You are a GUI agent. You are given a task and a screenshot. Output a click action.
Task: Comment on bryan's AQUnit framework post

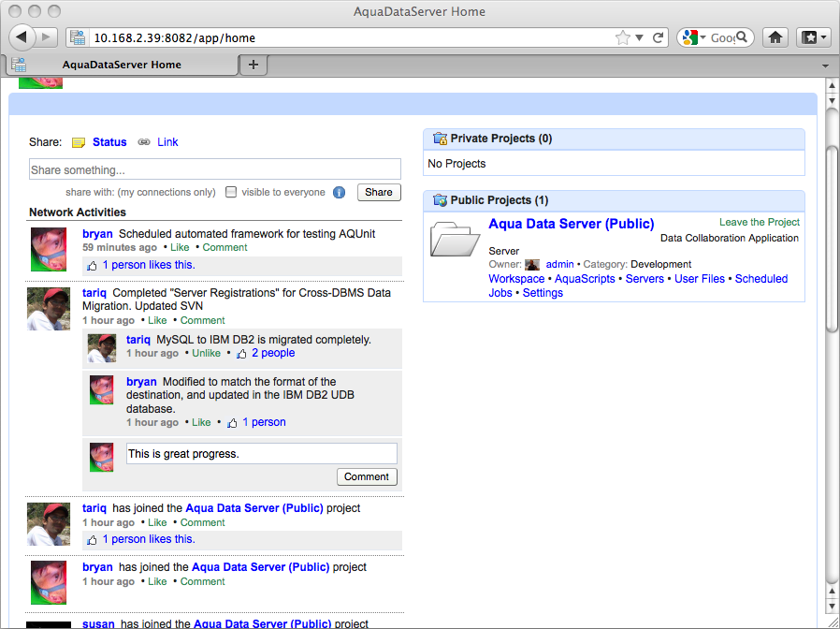[225, 247]
